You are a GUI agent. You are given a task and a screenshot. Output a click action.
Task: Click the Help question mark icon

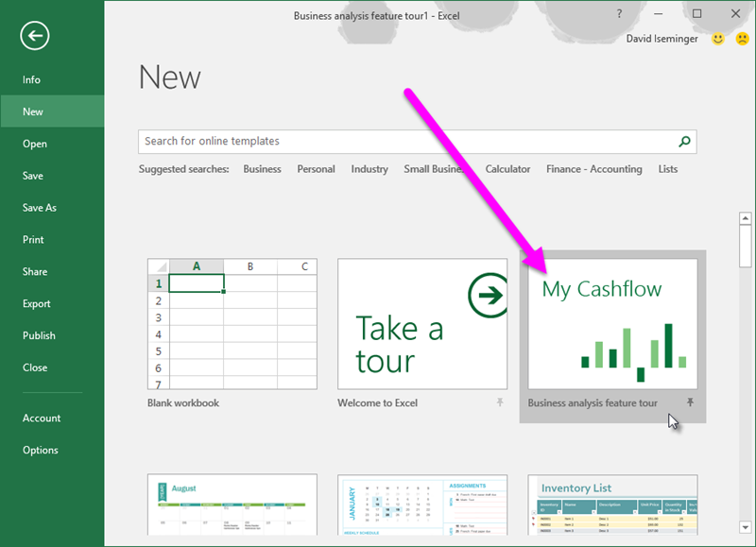pos(620,14)
